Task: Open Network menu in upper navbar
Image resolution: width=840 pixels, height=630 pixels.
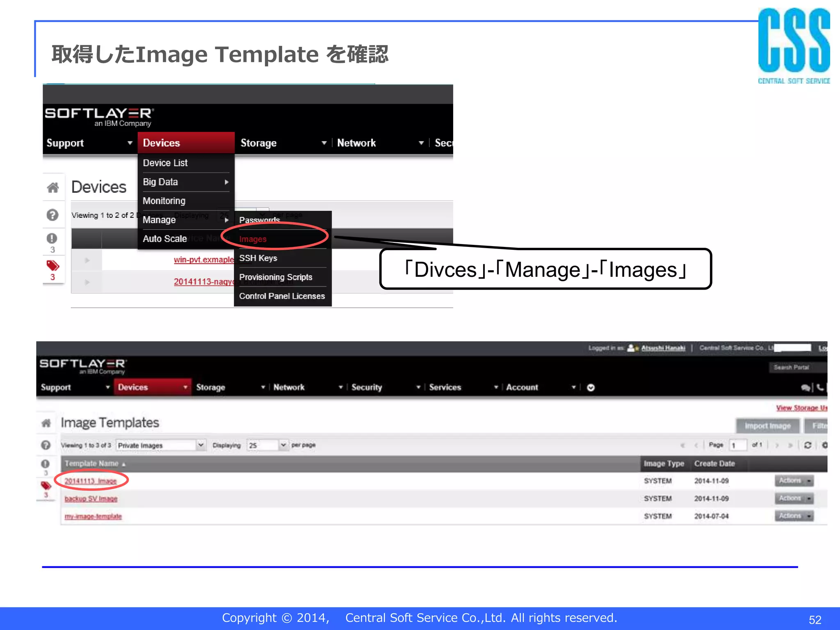Action: [x=380, y=143]
